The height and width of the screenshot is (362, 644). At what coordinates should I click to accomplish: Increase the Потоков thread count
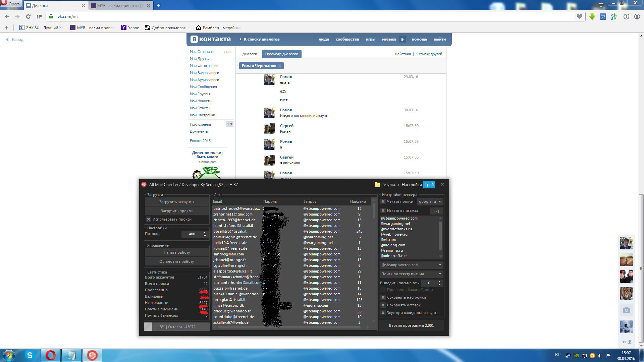205,232
